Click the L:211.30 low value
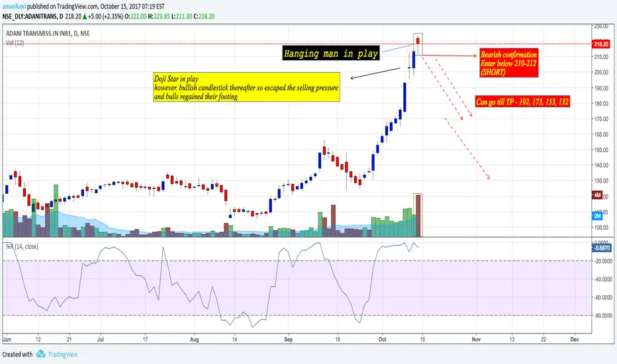Image resolution: width=617 pixels, height=364 pixels. [181, 17]
